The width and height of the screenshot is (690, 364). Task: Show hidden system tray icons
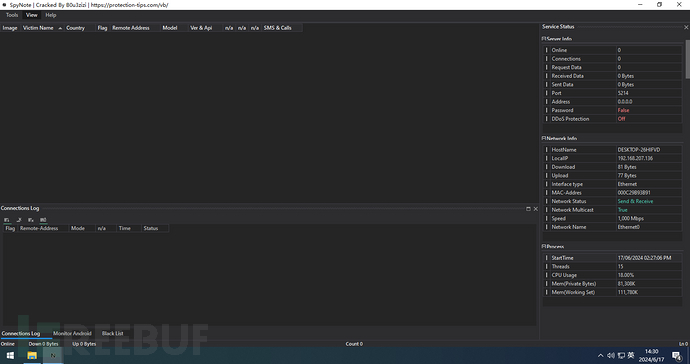(x=600, y=356)
